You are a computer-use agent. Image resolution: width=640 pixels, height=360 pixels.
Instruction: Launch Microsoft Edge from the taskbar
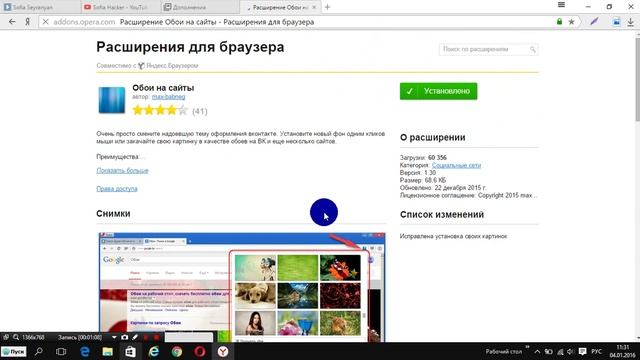tap(84, 351)
